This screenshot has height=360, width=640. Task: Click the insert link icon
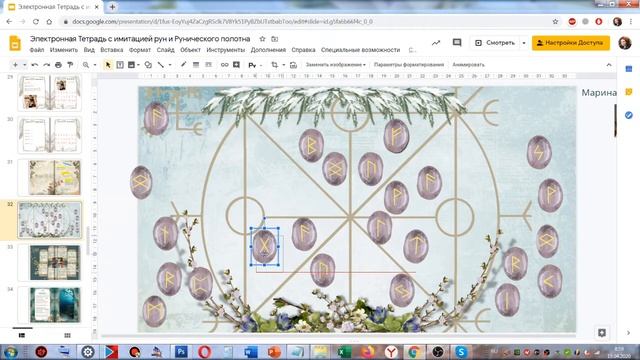pyautogui.click(x=224, y=65)
